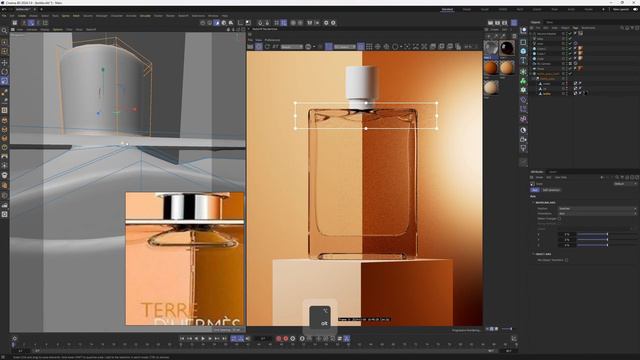The width and height of the screenshot is (640, 360).
Task: Open the Position dropdown in Attributes panel
Action: 597,209
